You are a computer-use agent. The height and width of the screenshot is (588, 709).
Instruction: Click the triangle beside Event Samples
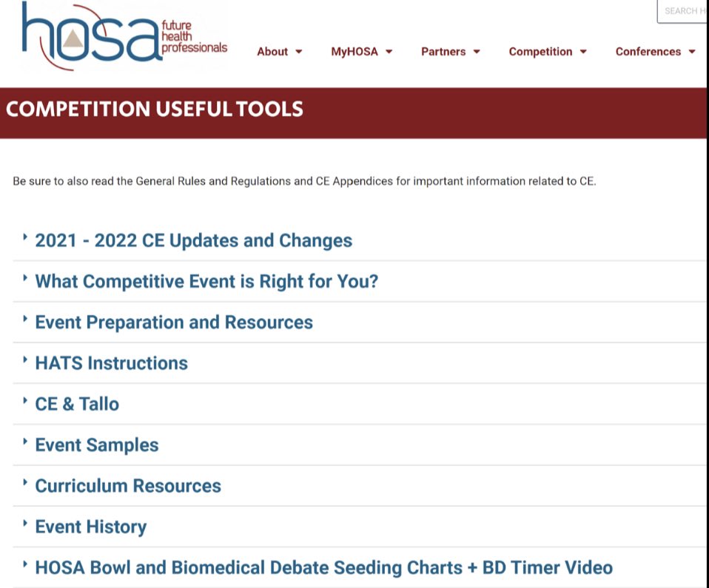(25, 441)
